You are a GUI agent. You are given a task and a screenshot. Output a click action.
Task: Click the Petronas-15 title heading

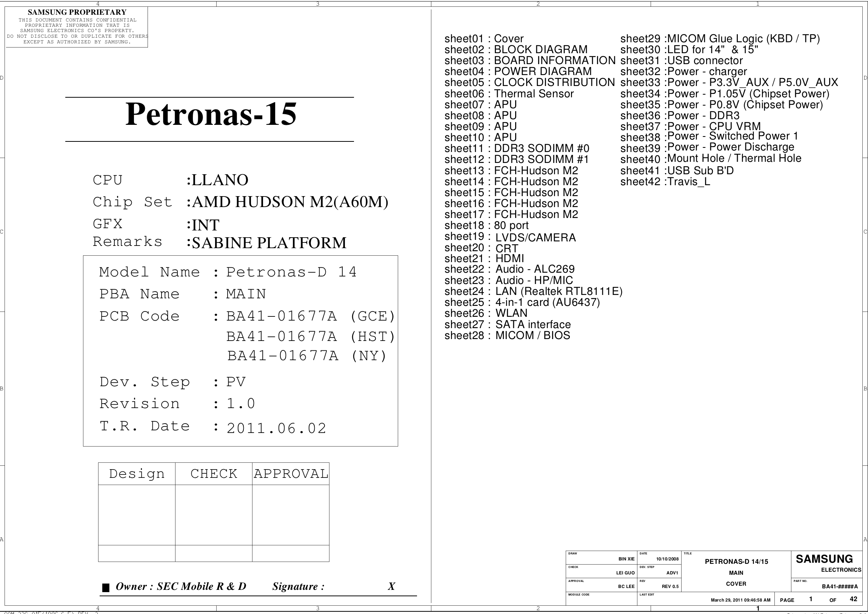(211, 114)
